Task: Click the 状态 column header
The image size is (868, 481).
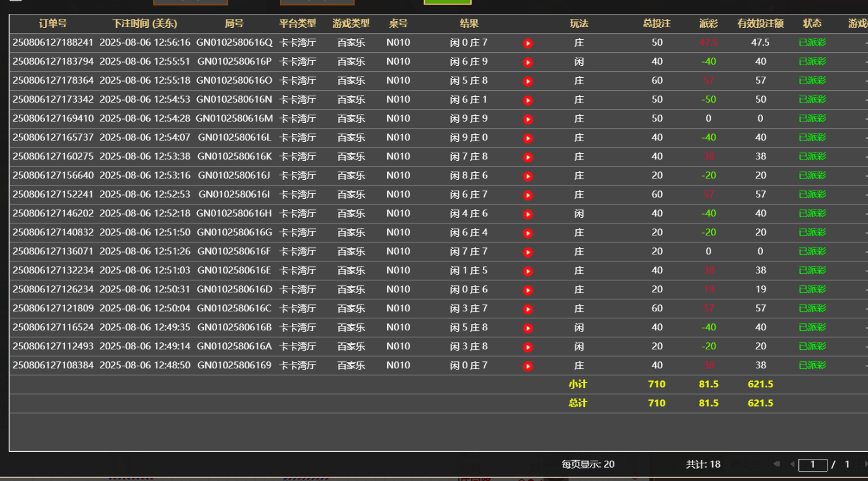Action: [812, 23]
